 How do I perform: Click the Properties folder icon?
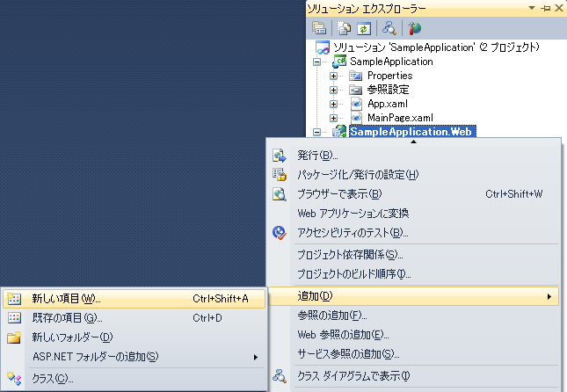(x=356, y=76)
